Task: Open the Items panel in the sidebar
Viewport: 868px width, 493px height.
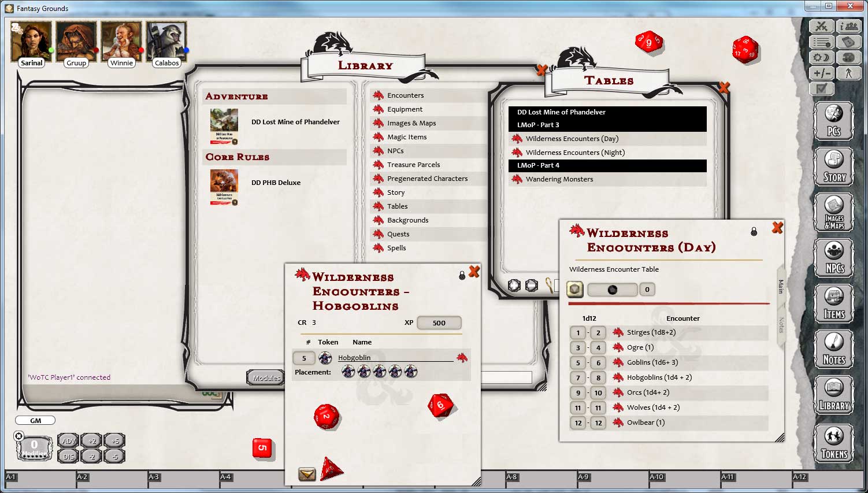Action: (834, 303)
